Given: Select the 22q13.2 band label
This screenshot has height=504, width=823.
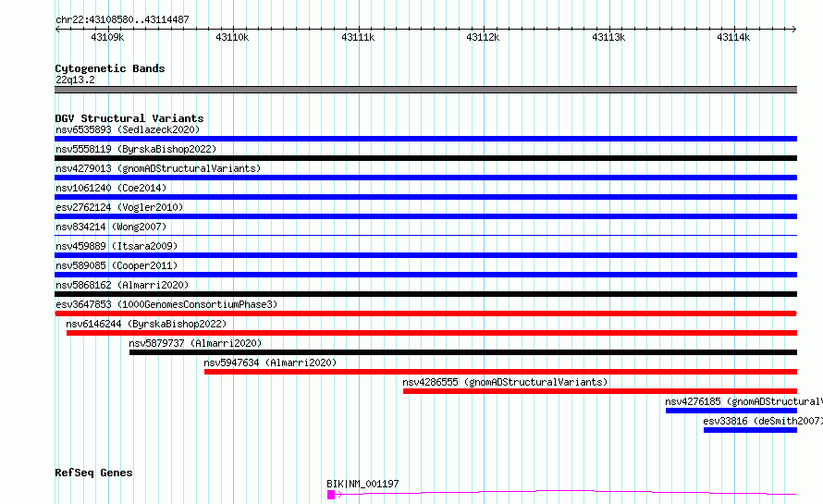Looking at the screenshot, I should click(75, 80).
